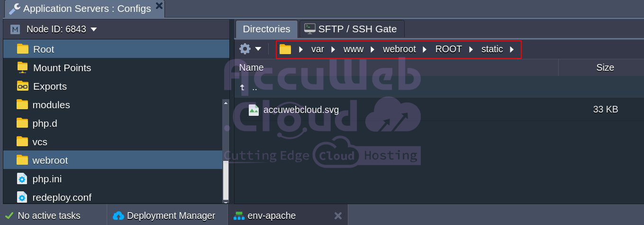Click the breadcrumb root folder icon
Screen dimensions: 644x225
tap(285, 49)
